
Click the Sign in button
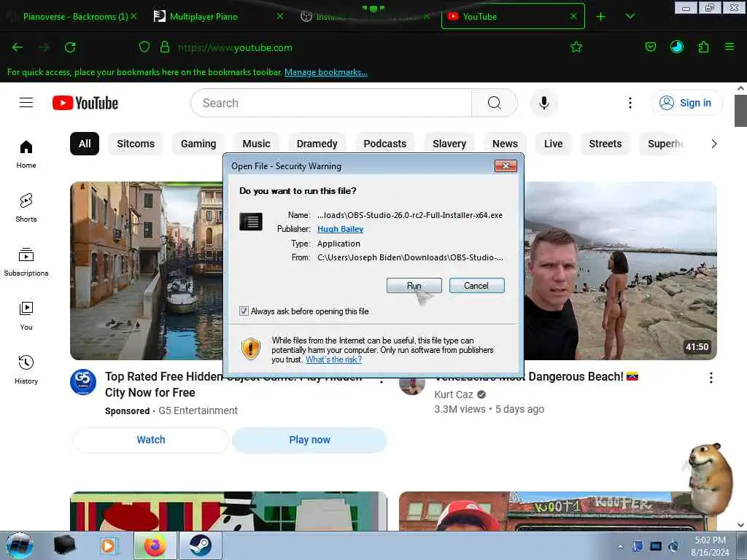pos(686,103)
